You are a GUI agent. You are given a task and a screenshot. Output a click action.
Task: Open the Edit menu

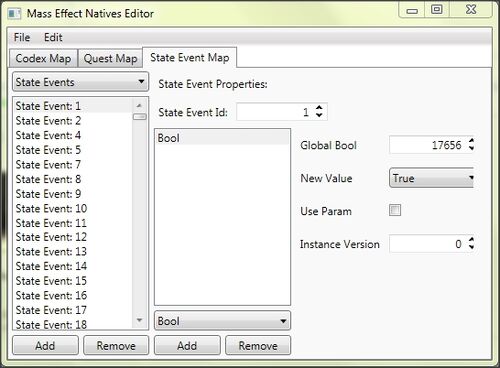53,37
